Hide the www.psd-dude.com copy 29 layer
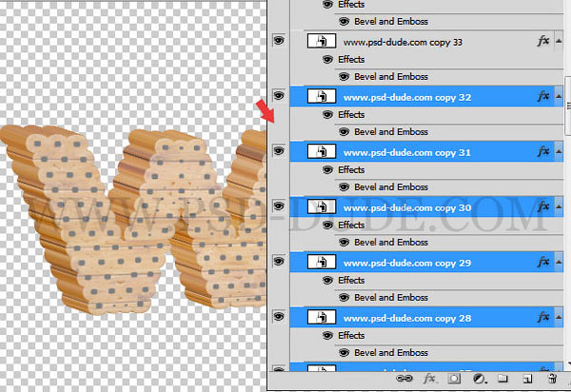The width and height of the screenshot is (571, 392). (x=279, y=261)
